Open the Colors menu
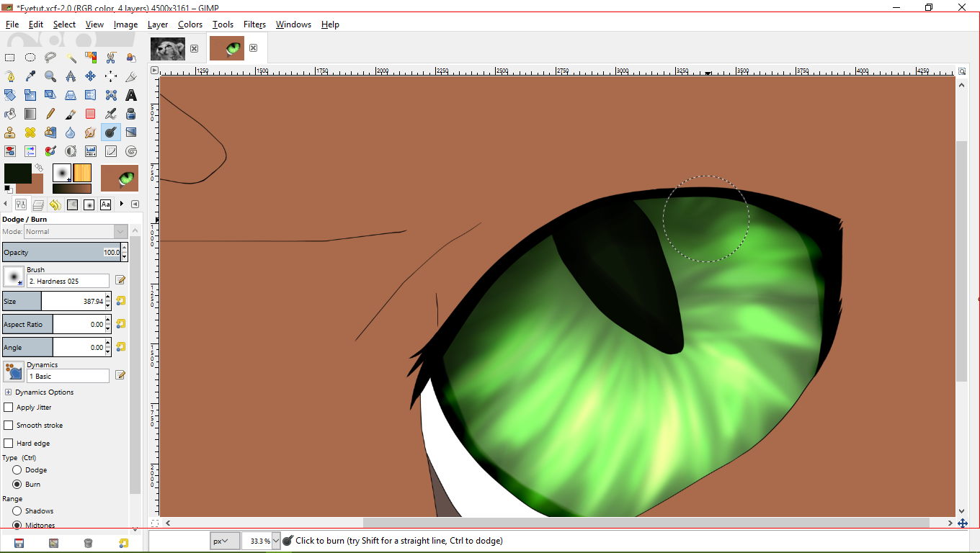The height and width of the screenshot is (553, 980). pos(190,24)
